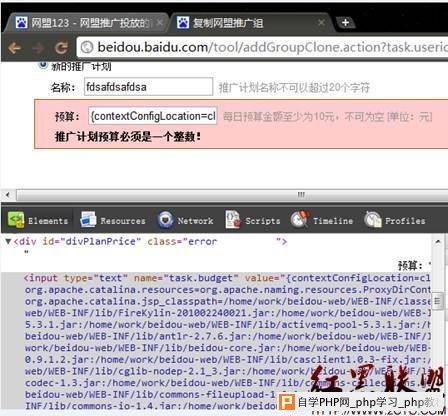Click the devtools scrollbar up arrow
The height and width of the screenshot is (416, 448).
tap(438, 241)
